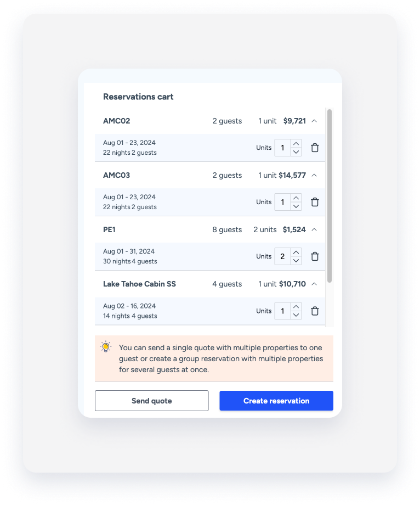The image size is (420, 505).
Task: Collapse the PE1 reservation section
Action: pos(314,229)
